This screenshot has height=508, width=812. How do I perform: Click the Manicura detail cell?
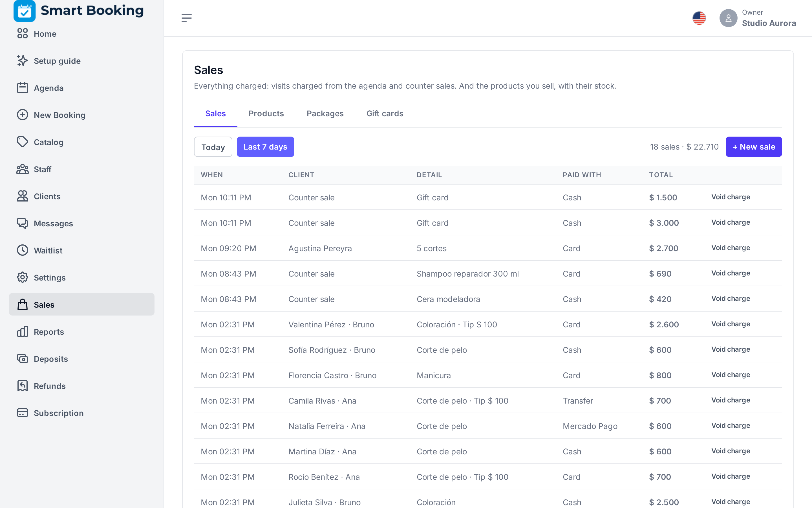click(434, 375)
